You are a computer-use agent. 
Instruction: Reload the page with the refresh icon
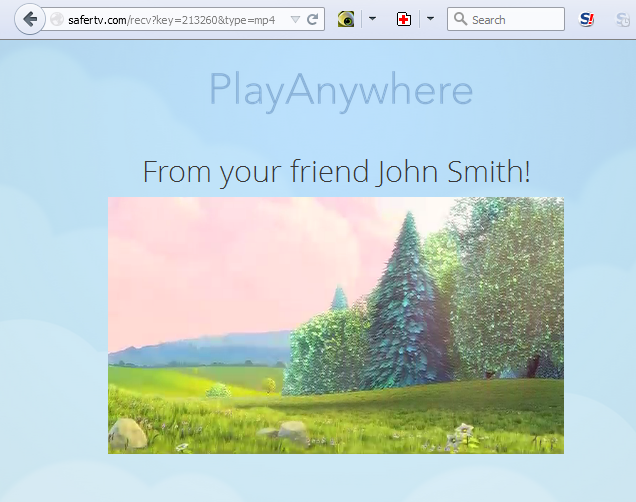click(x=312, y=19)
